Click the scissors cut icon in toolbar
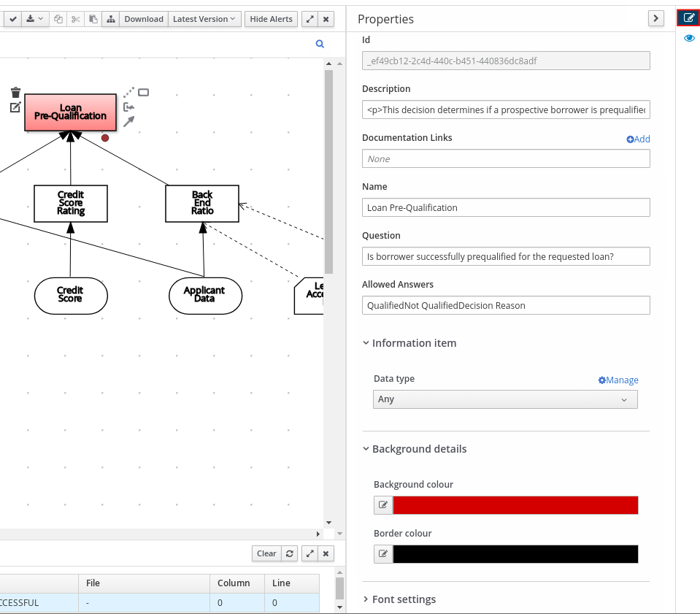The image size is (700, 614). pos(75,19)
